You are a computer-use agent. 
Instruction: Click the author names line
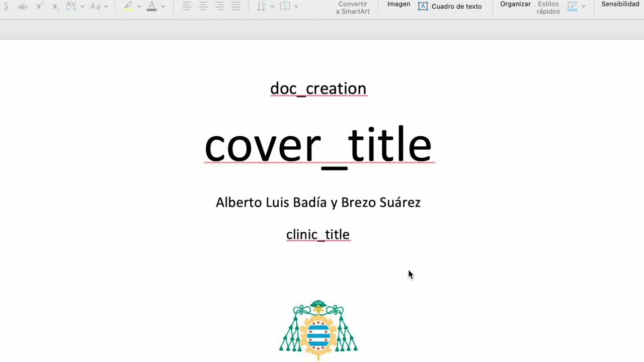coord(318,202)
